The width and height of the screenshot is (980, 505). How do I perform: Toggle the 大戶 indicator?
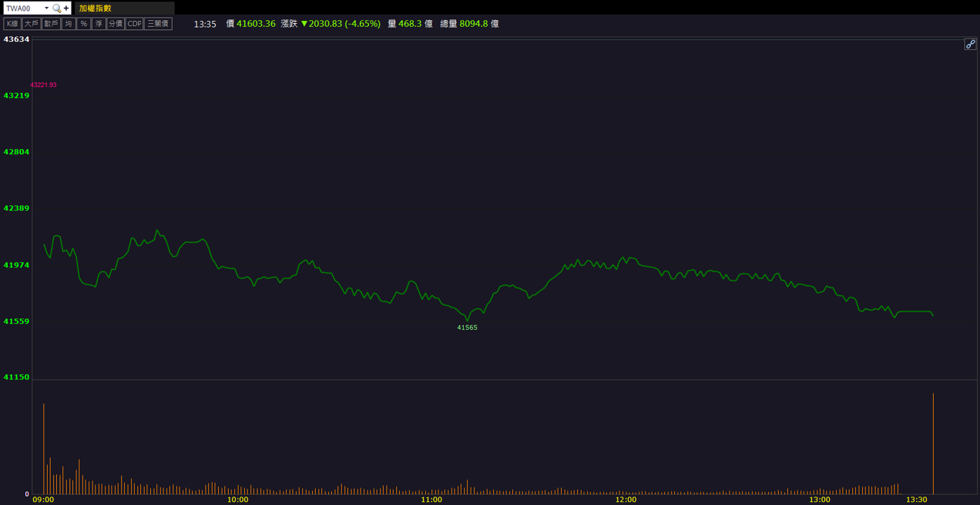pyautogui.click(x=31, y=24)
